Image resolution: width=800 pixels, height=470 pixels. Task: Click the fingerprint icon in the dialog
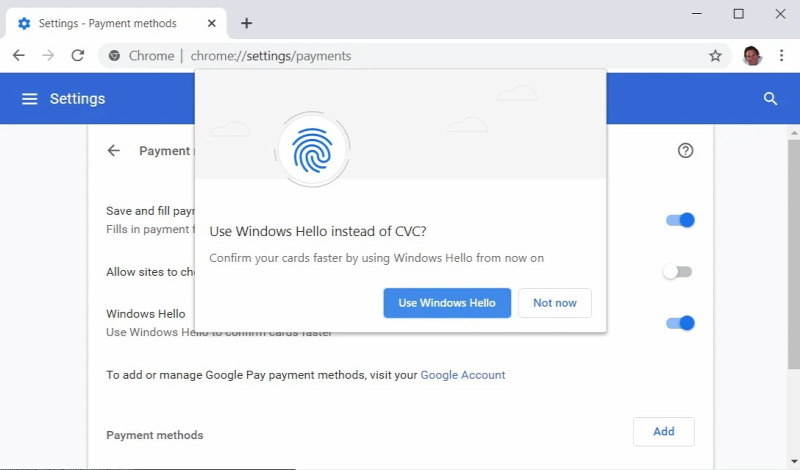312,150
